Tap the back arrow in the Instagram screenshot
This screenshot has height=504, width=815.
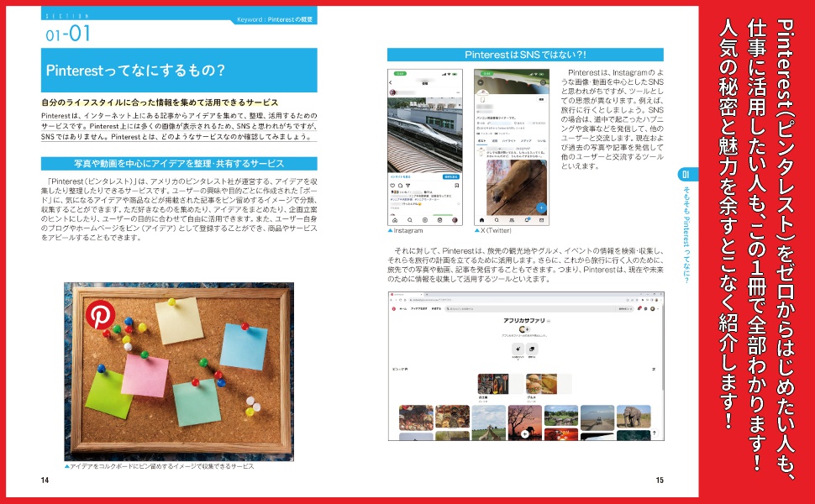coord(391,82)
